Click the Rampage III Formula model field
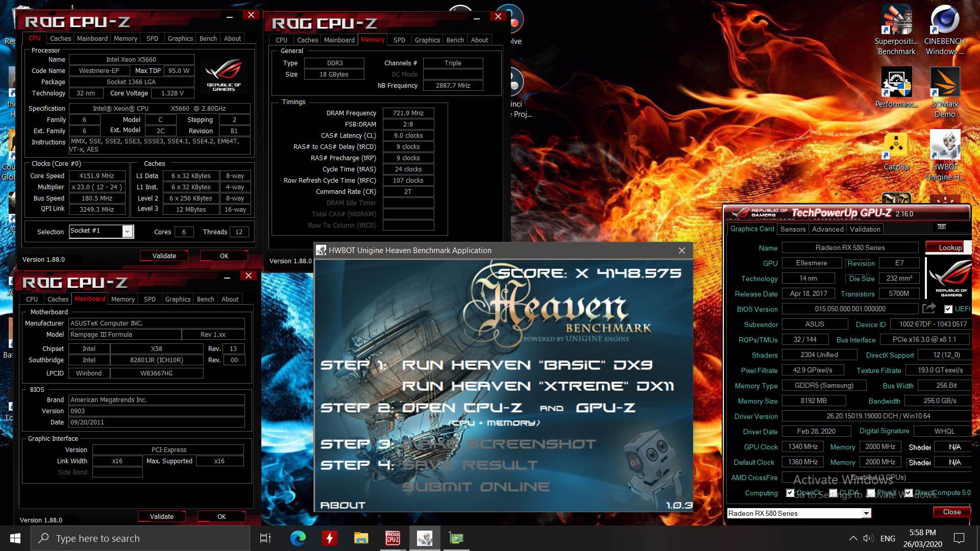Viewport: 980px width, 551px height. (125, 335)
